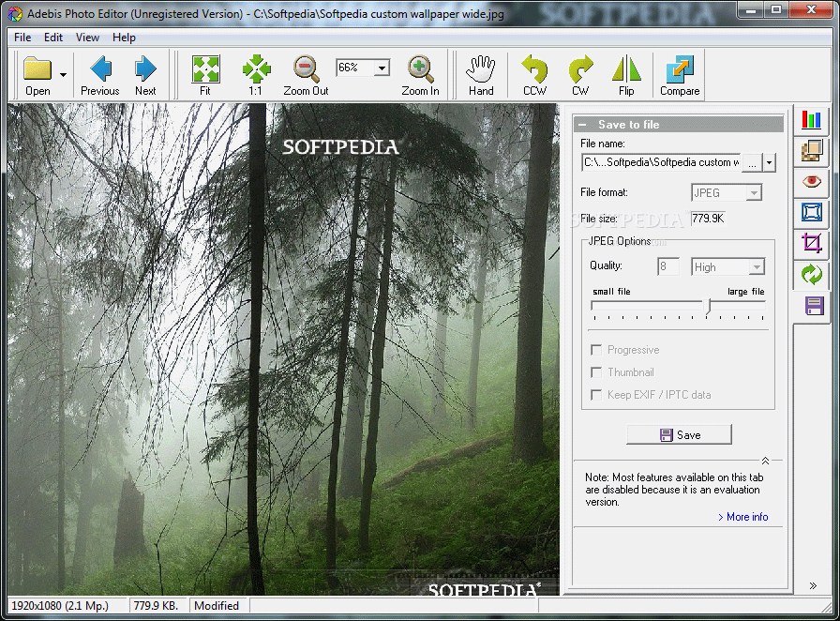Screen dimensions: 840x621
Task: Open the JPEG file format dropdown
Action: [x=727, y=192]
